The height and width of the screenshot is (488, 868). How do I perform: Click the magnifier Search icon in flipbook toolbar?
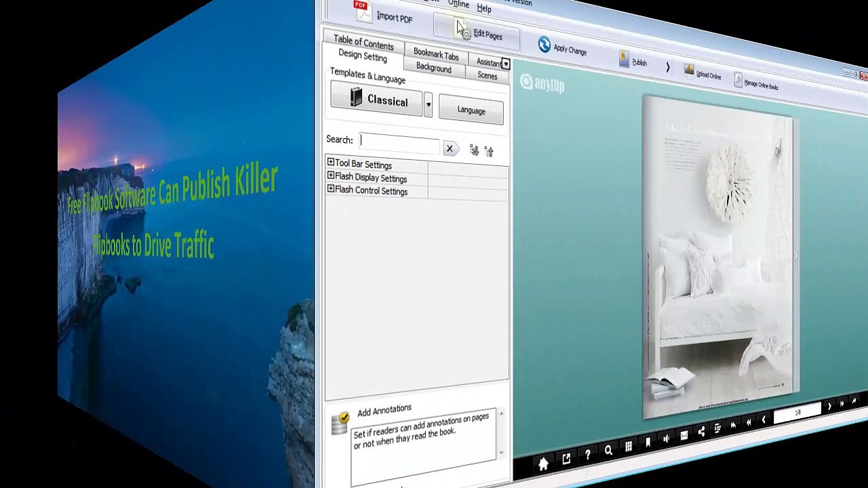click(x=608, y=450)
